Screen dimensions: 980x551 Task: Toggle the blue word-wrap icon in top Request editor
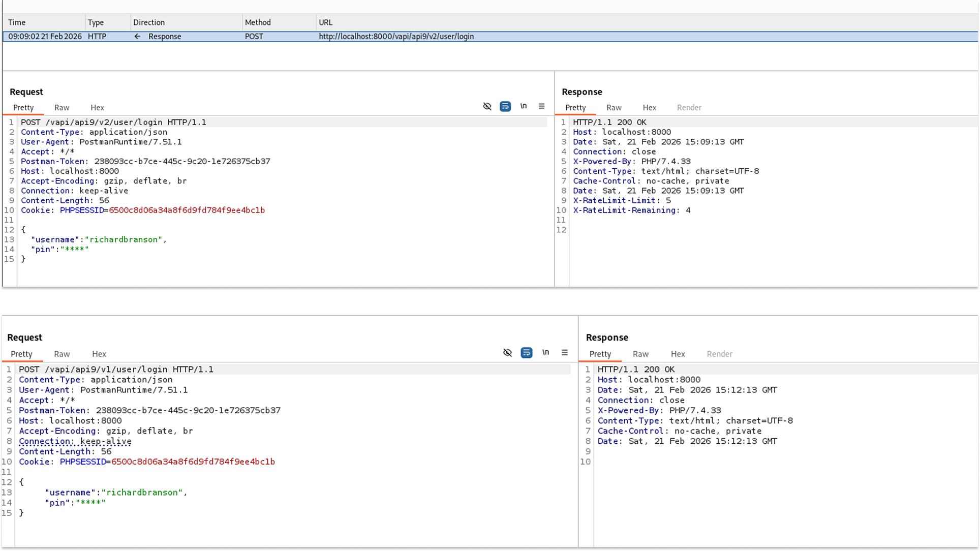(505, 107)
